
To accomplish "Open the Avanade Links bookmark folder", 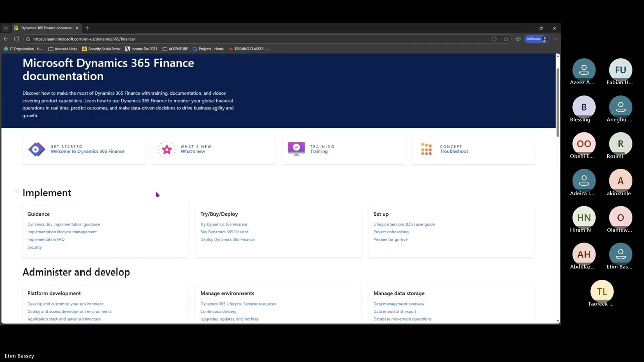I will pyautogui.click(x=63, y=49).
